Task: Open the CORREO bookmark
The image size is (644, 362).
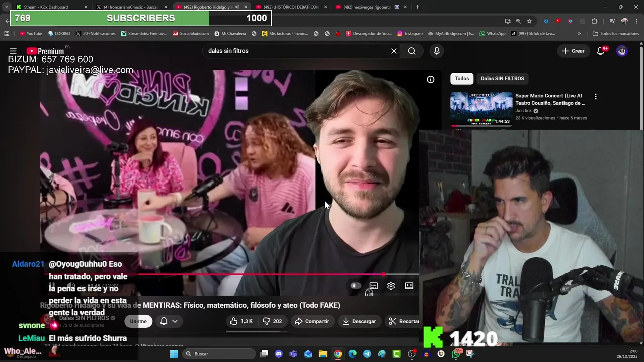Action: [x=59, y=34]
